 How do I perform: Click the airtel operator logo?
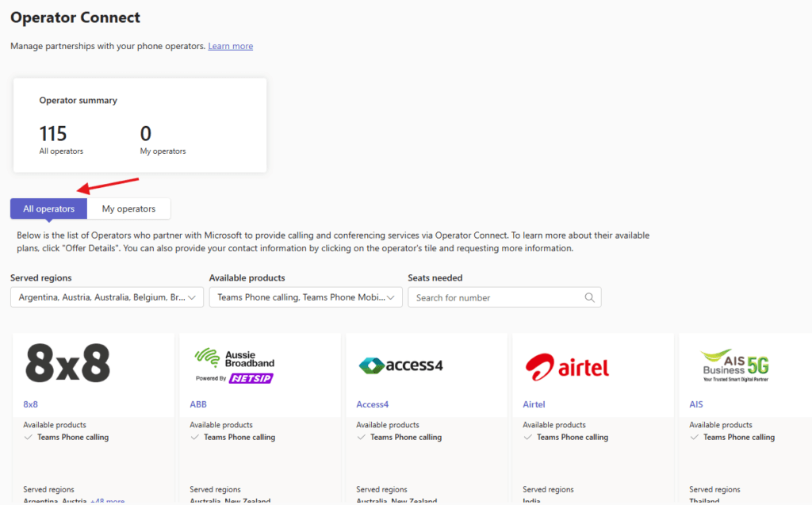[x=567, y=365]
